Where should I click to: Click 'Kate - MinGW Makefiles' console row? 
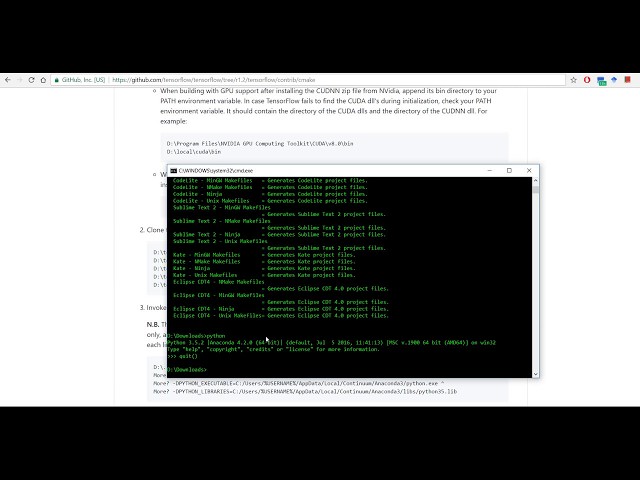point(264,255)
